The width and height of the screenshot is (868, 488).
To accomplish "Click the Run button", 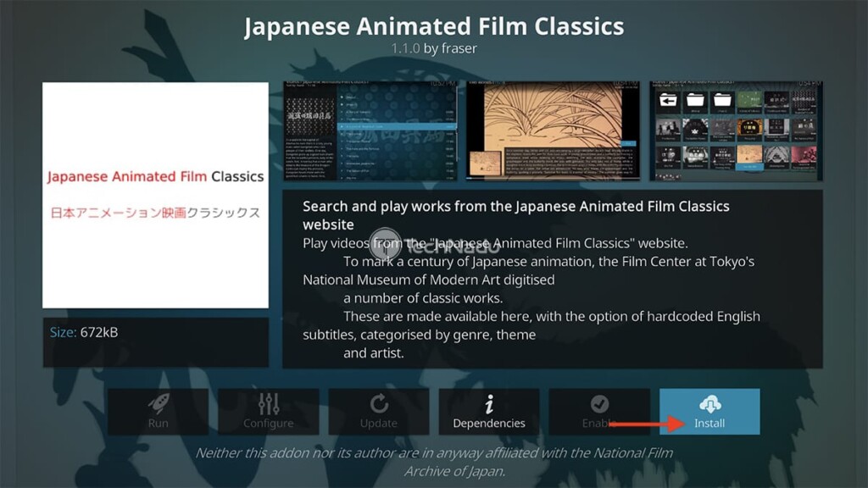I will pyautogui.click(x=158, y=412).
